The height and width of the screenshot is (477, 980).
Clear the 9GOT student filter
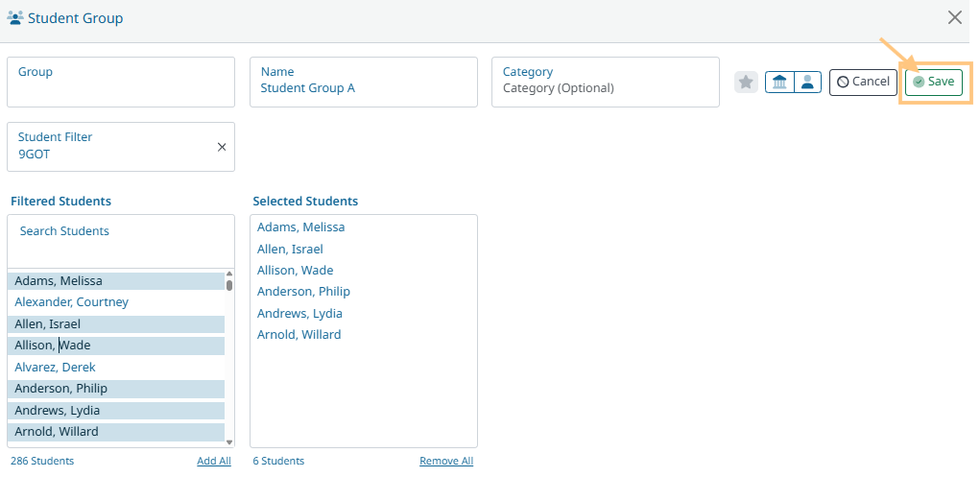[x=222, y=147]
